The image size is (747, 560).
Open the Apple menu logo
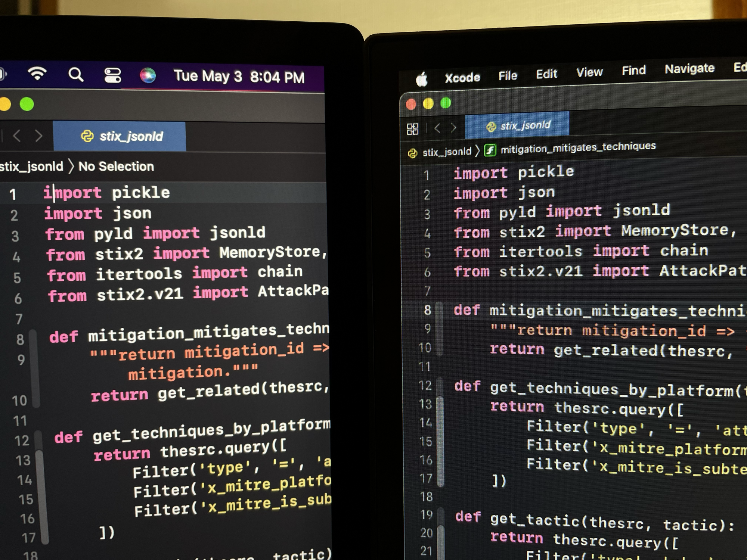click(422, 79)
